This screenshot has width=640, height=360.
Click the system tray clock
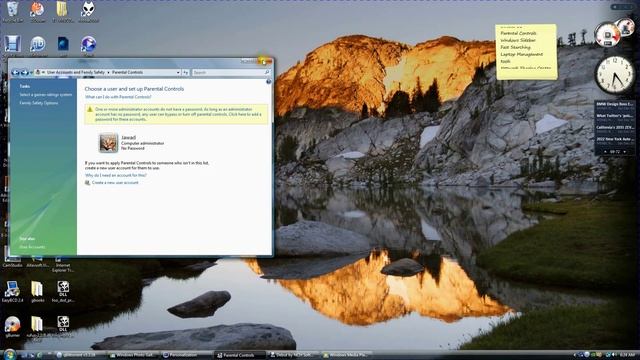[x=627, y=355]
